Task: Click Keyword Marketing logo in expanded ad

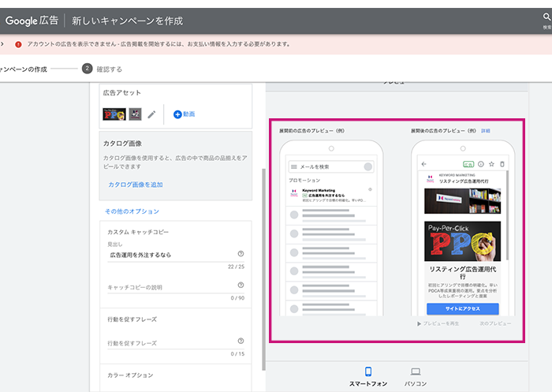Action: point(431,178)
